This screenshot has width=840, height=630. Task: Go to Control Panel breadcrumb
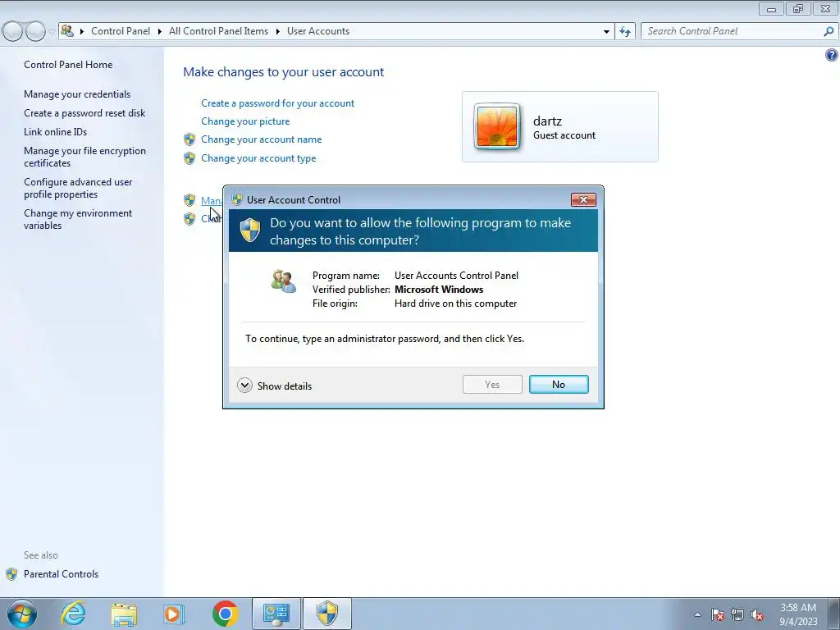(121, 31)
